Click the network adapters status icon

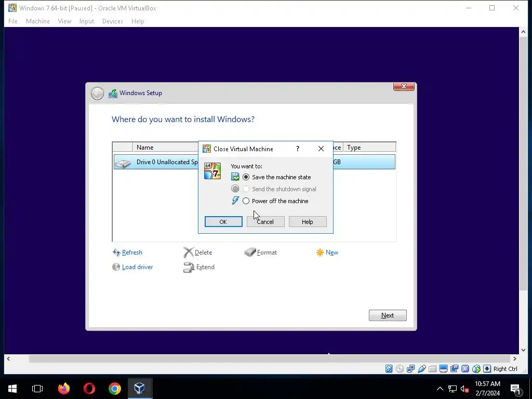(x=410, y=369)
